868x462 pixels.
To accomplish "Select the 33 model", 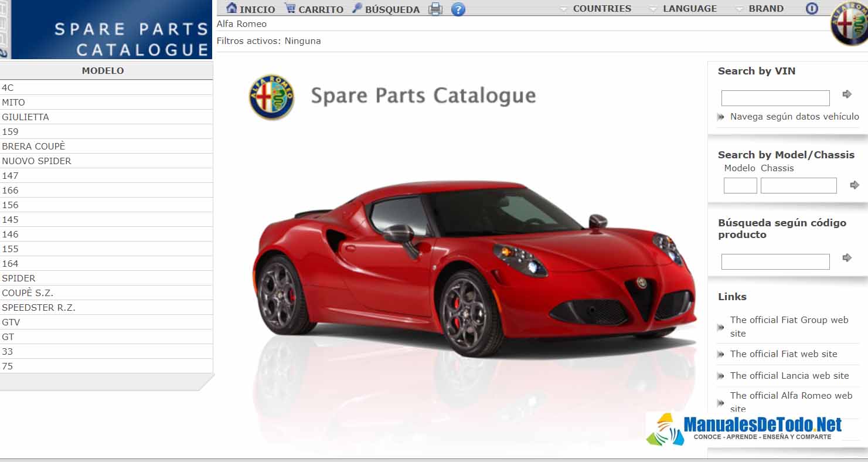I will coord(106,351).
